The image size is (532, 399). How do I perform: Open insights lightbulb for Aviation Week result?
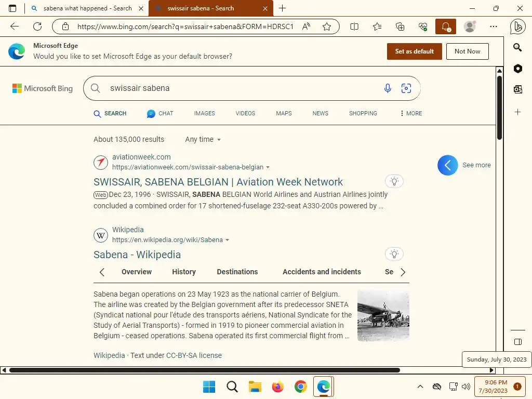coord(394,181)
